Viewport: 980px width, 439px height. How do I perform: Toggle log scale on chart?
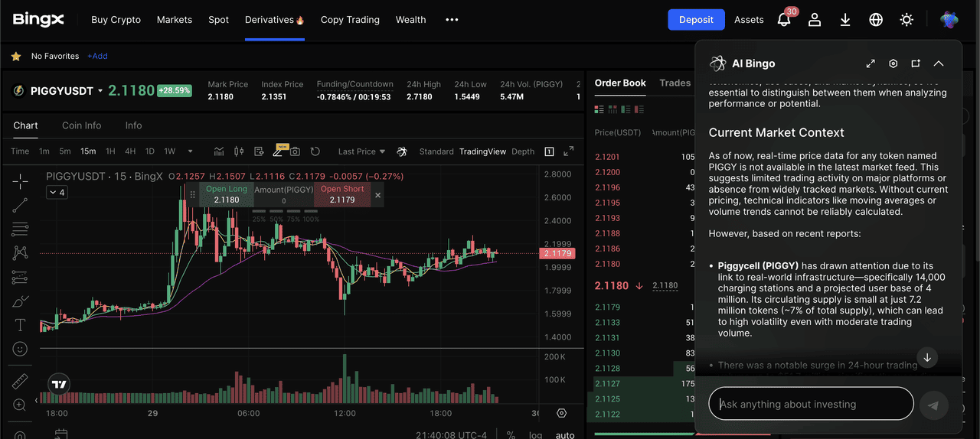tap(535, 435)
